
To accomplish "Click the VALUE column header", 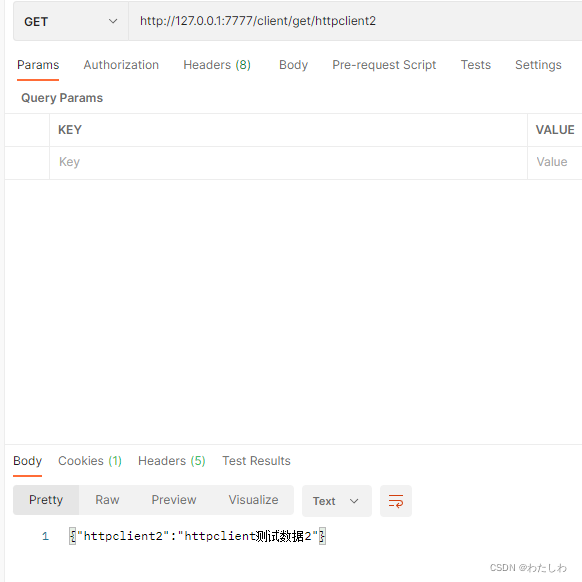I will click(x=555, y=130).
